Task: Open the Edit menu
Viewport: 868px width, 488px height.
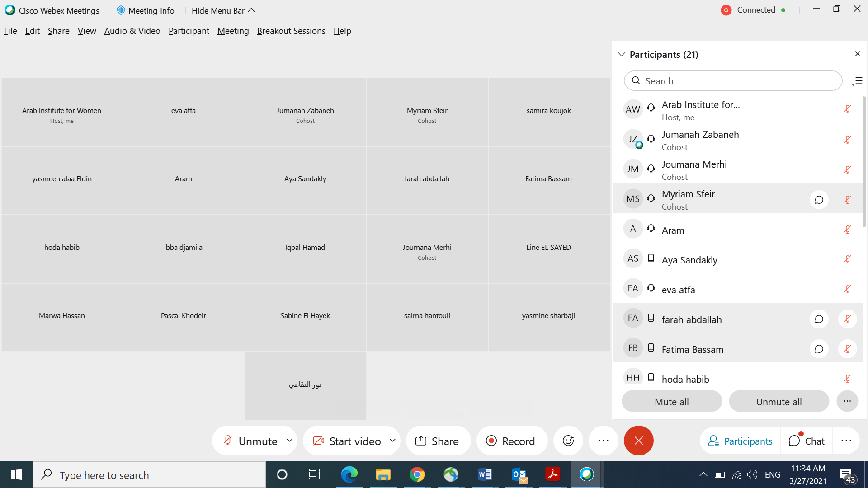Action: (32, 31)
